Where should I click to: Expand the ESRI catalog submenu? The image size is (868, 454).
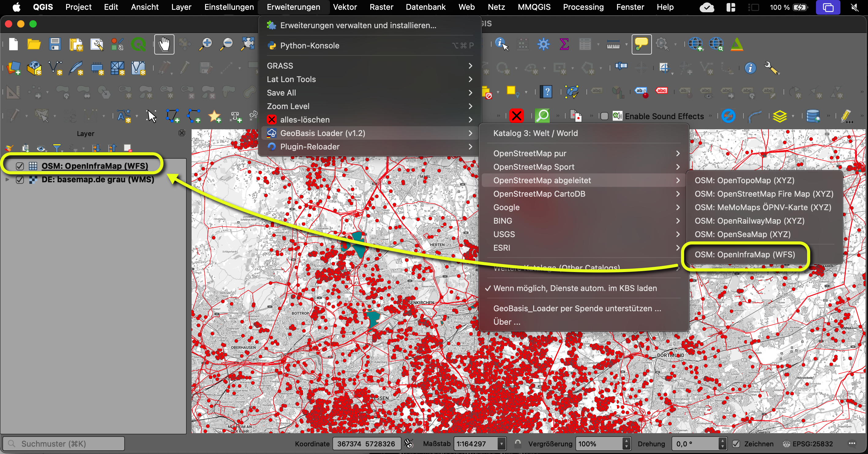(584, 248)
